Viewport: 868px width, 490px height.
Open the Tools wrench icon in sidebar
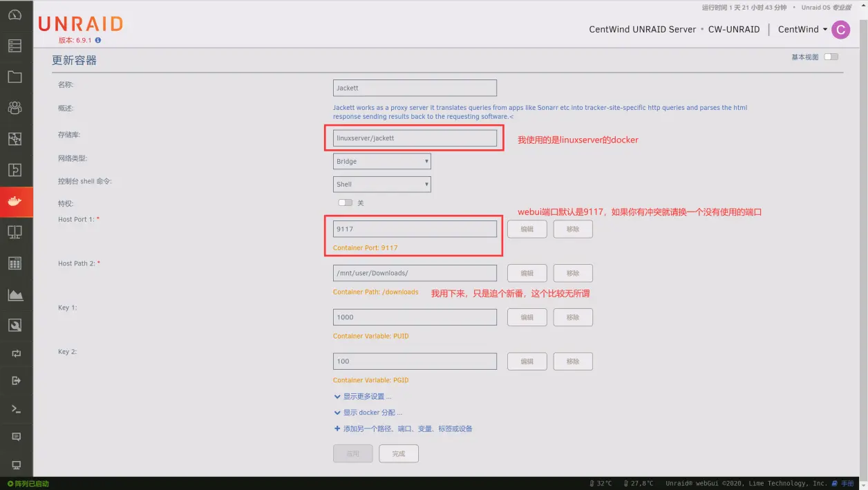tap(15, 325)
